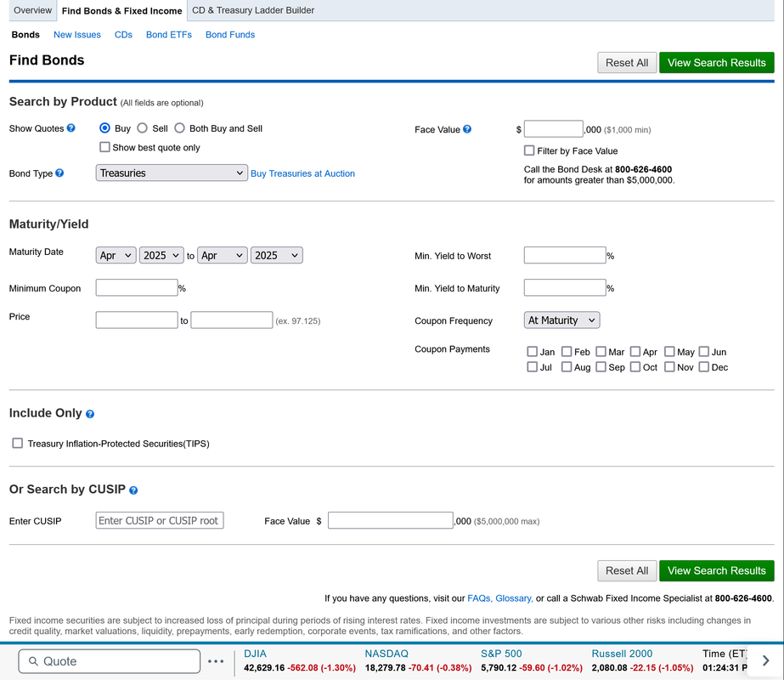The image size is (784, 680).
Task: Go to CDs sub-tab
Action: 123,35
